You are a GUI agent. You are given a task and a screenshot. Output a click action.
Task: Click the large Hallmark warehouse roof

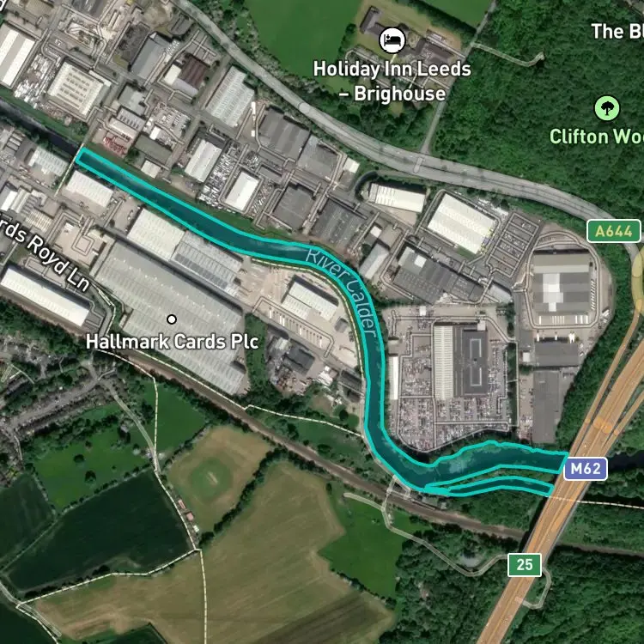[168, 313]
